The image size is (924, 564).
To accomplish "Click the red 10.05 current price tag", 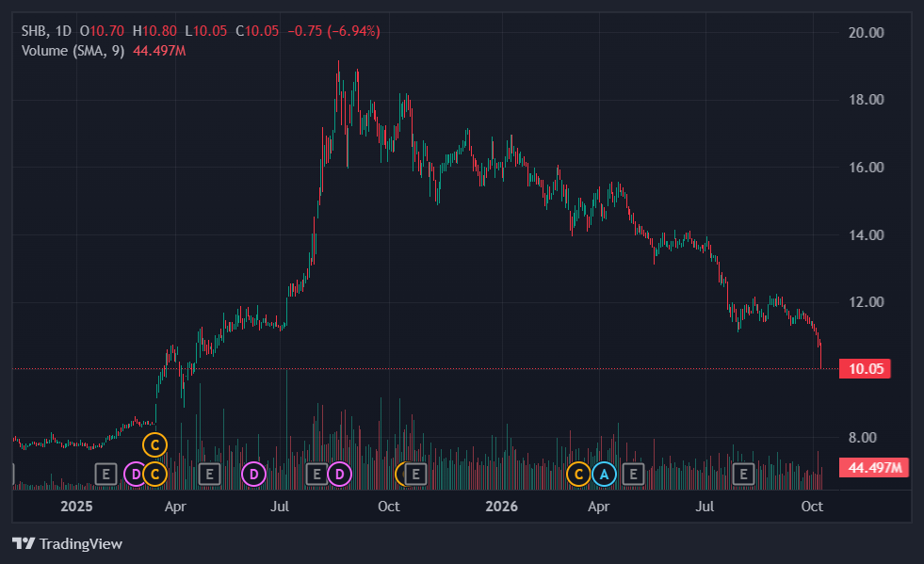I will pos(865,369).
